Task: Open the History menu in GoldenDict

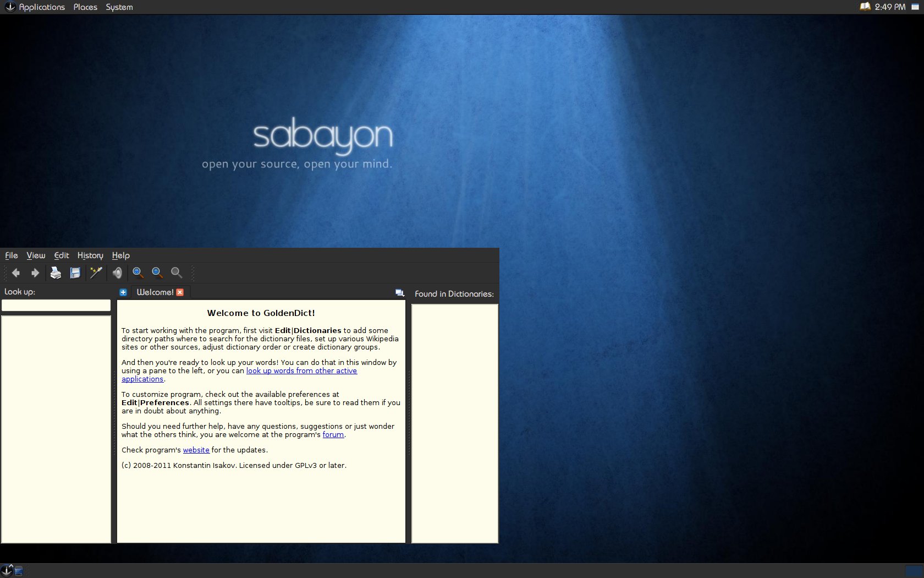Action: (x=90, y=255)
